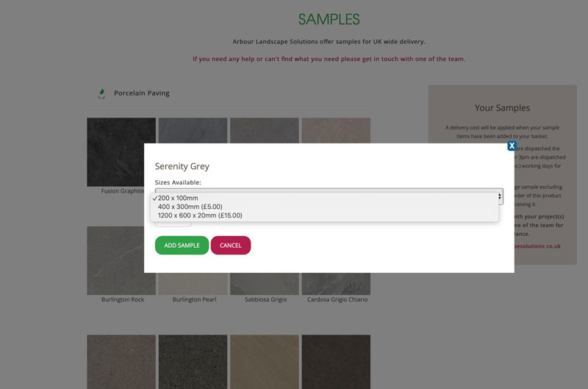Open the Burlington Rock sample thumbnail
Screen dimensions: 588x389
(x=121, y=260)
